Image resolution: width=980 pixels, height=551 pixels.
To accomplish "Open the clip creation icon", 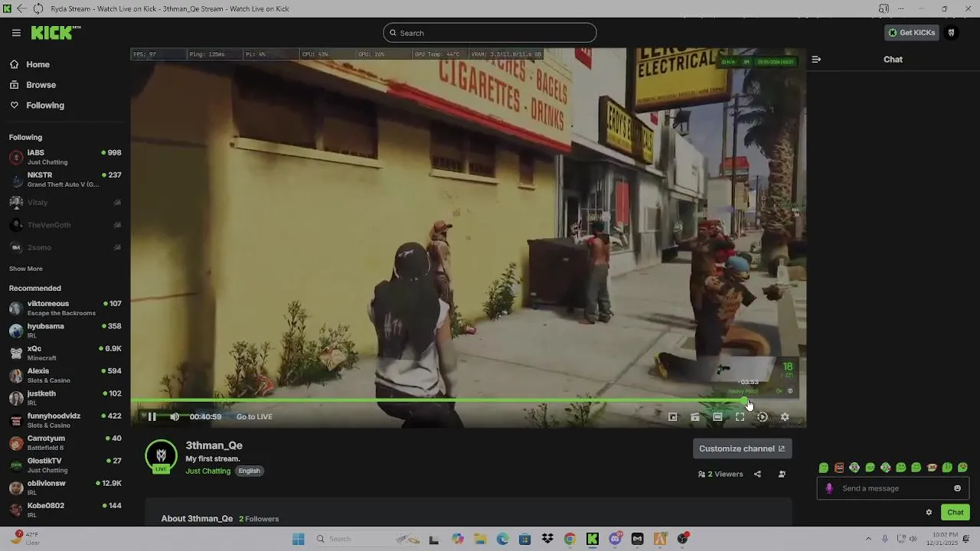I will 695,417.
